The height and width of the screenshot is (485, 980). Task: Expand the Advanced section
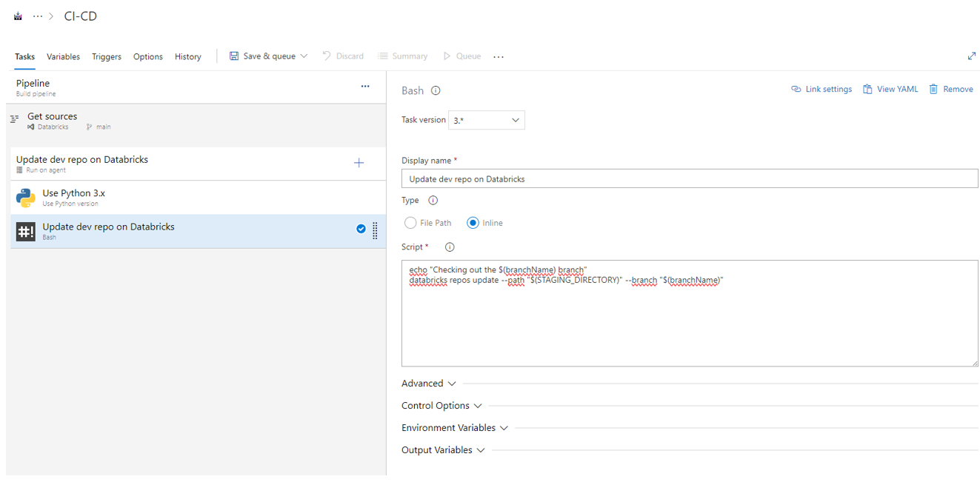click(429, 384)
